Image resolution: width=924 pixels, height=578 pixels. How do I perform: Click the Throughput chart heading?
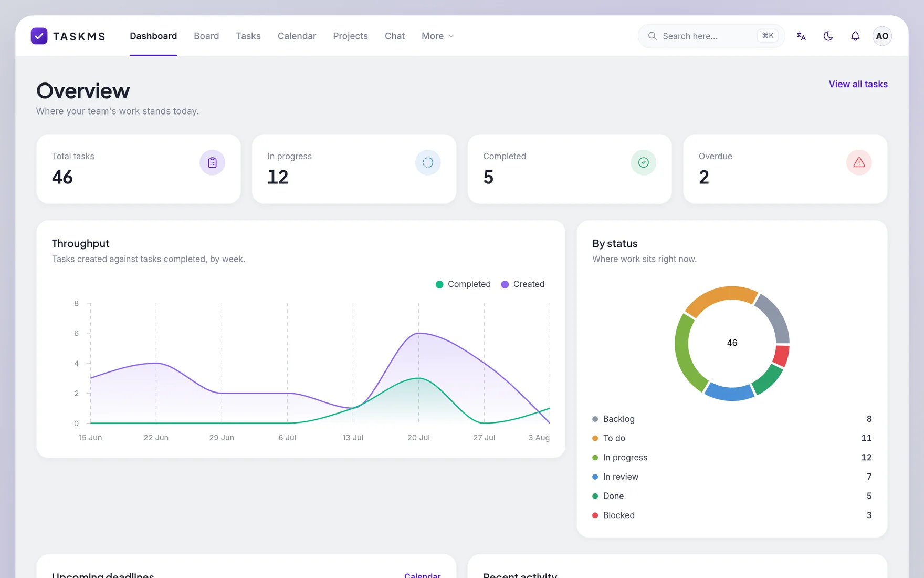tap(81, 244)
